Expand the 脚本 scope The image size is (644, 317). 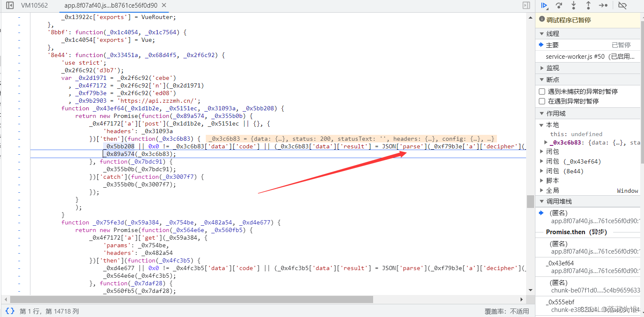coord(542,180)
